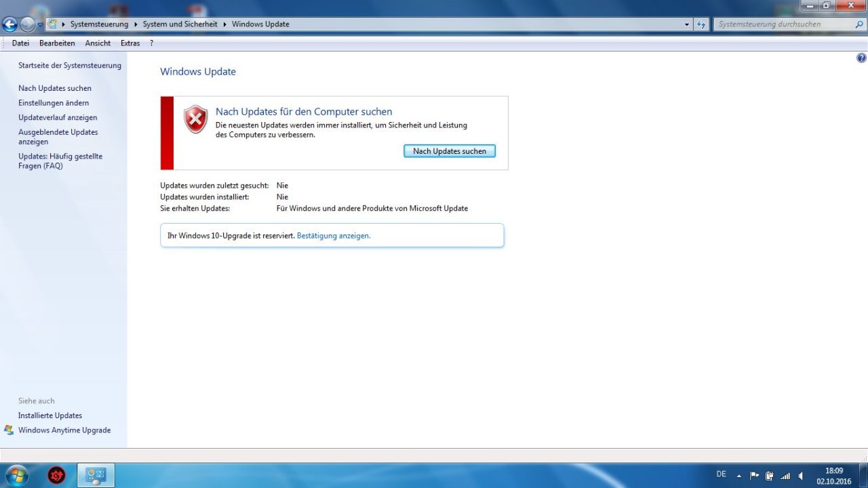Screen dimensions: 868x488
Task: Click System und Sicherheit breadcrumb
Action: pyautogui.click(x=180, y=24)
